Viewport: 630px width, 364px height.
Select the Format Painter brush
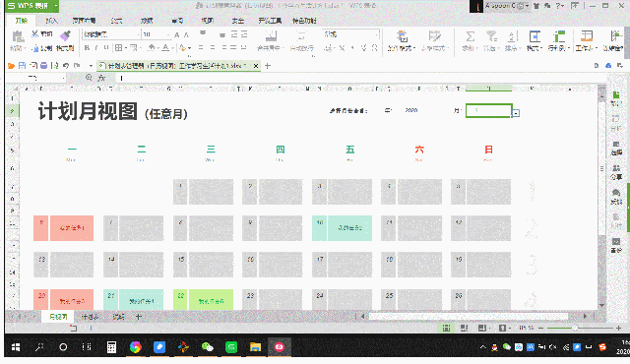pos(65,36)
